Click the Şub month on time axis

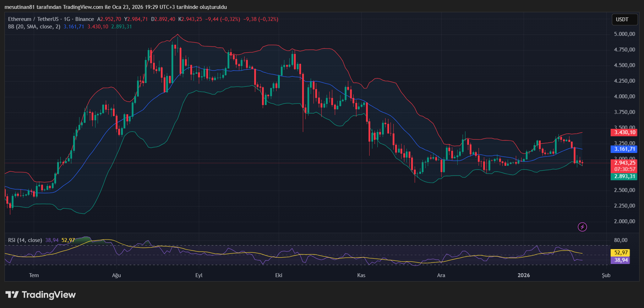[x=606, y=275]
